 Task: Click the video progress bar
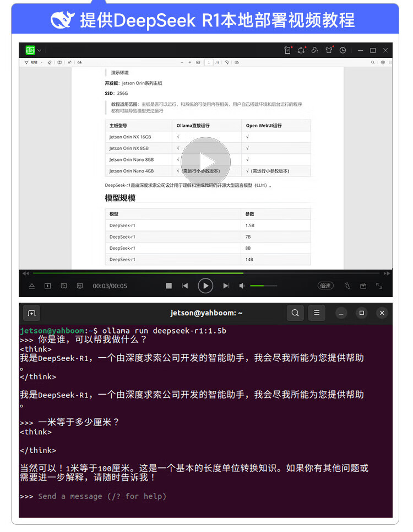tap(206, 273)
